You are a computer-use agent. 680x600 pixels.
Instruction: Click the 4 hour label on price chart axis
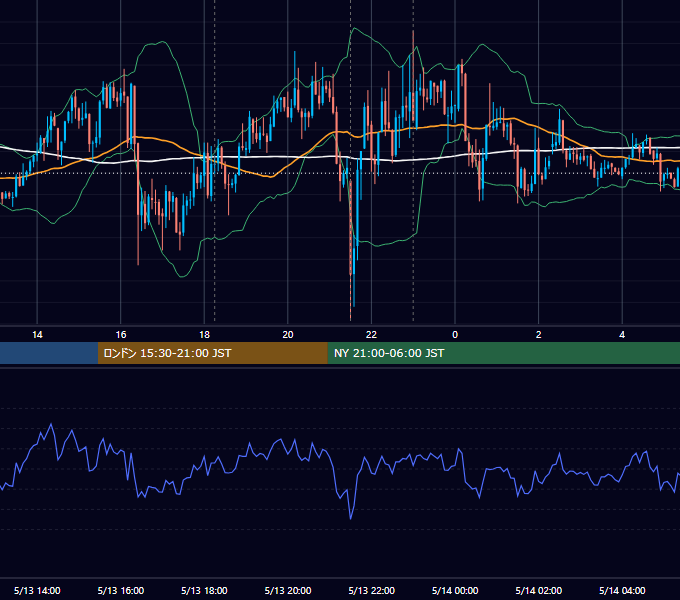tap(622, 335)
